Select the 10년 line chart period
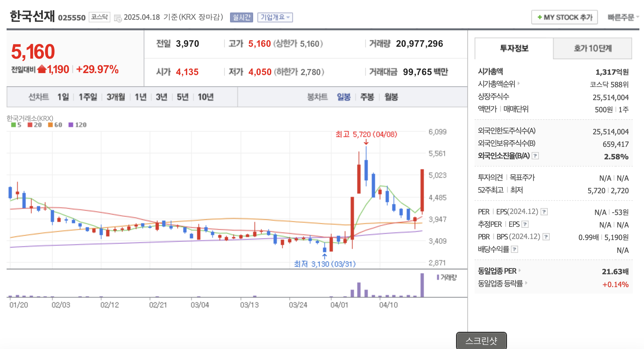 [x=206, y=97]
